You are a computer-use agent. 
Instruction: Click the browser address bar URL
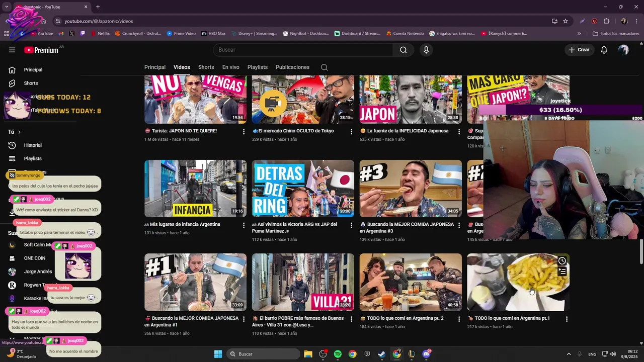[99, 21]
